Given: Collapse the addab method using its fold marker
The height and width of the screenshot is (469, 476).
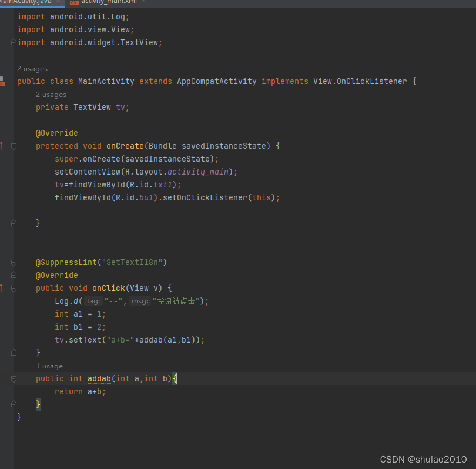Looking at the screenshot, I should (x=14, y=379).
